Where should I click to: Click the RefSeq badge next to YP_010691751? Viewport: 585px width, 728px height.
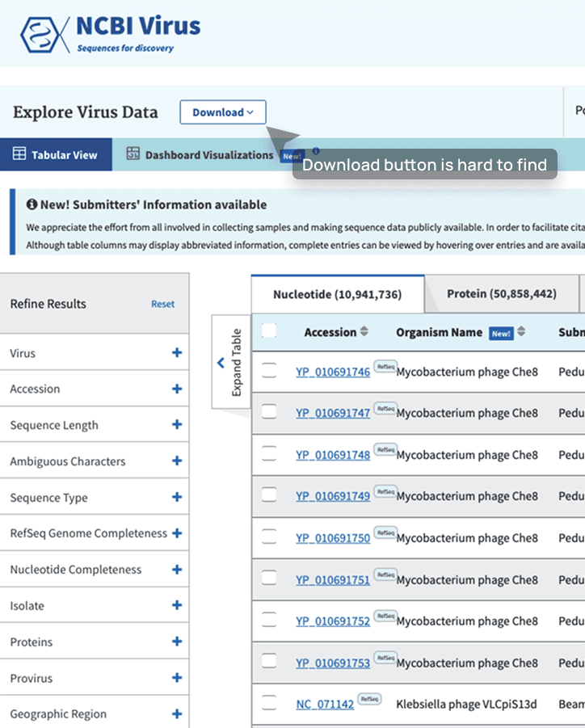point(385,574)
